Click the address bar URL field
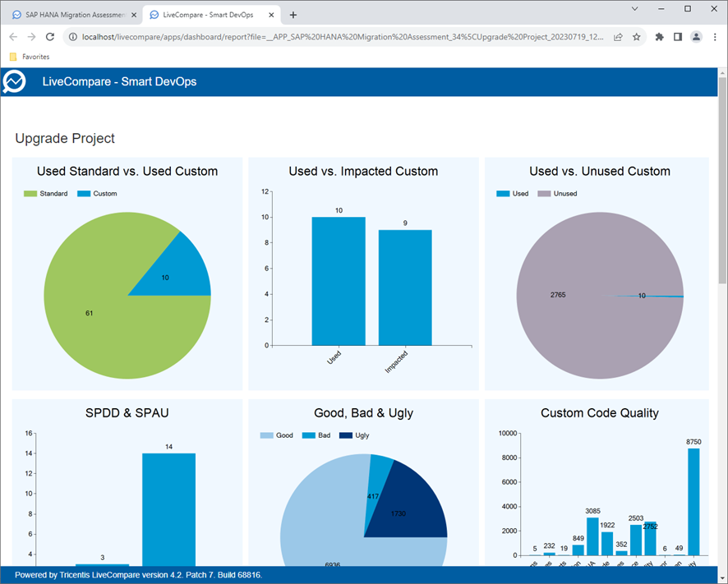The image size is (728, 584). click(x=343, y=37)
